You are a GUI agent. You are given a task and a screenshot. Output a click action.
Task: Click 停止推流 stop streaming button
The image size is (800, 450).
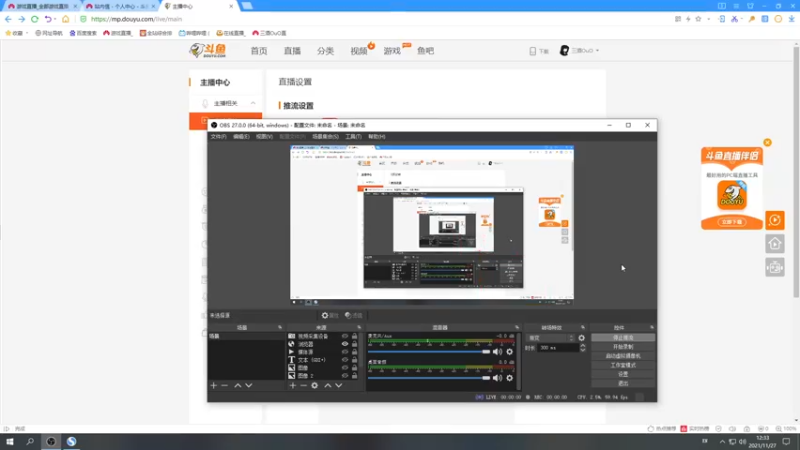[x=623, y=338]
